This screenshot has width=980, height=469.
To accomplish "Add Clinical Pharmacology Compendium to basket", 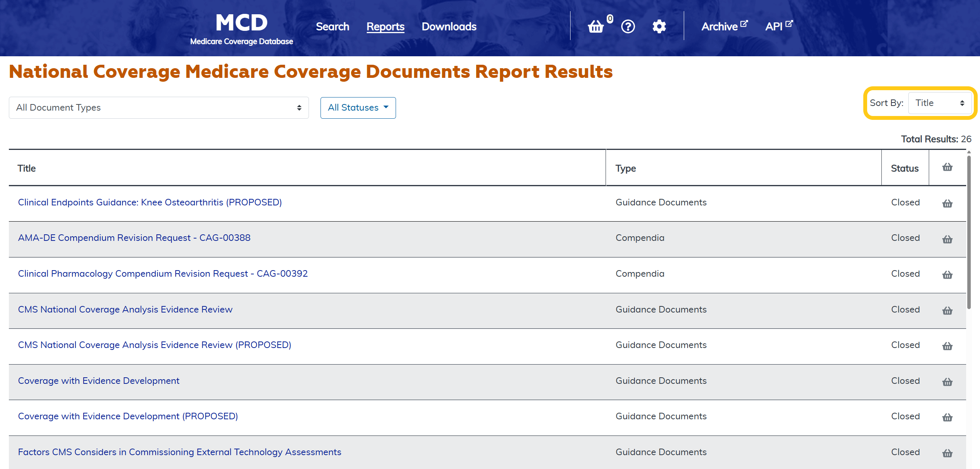I will 947,274.
